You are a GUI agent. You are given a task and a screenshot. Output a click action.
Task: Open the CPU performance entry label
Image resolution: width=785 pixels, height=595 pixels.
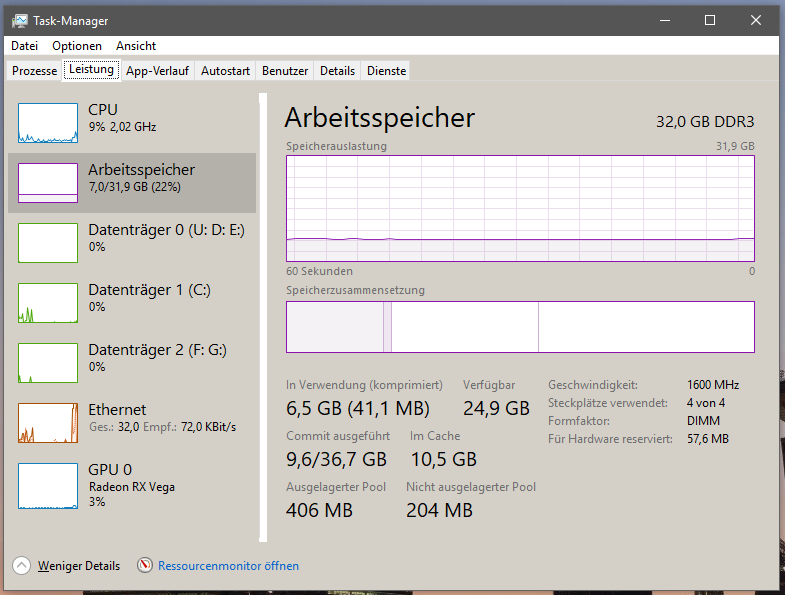pos(103,110)
